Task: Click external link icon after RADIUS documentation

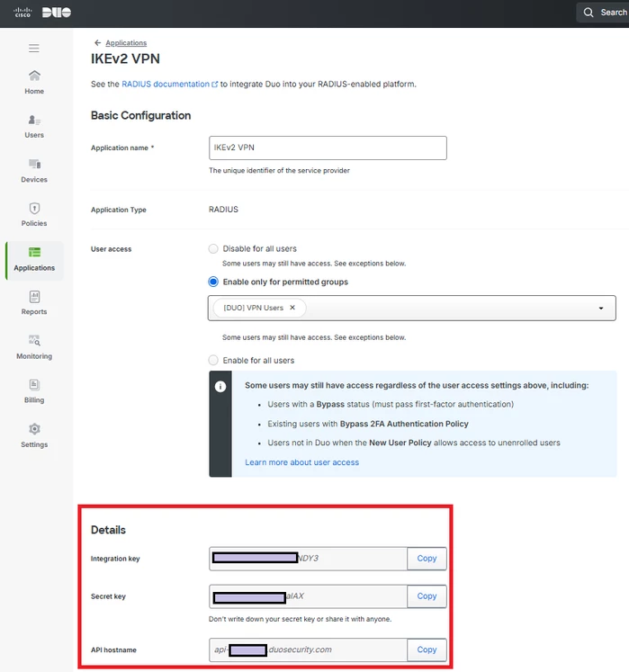Action: tap(214, 85)
